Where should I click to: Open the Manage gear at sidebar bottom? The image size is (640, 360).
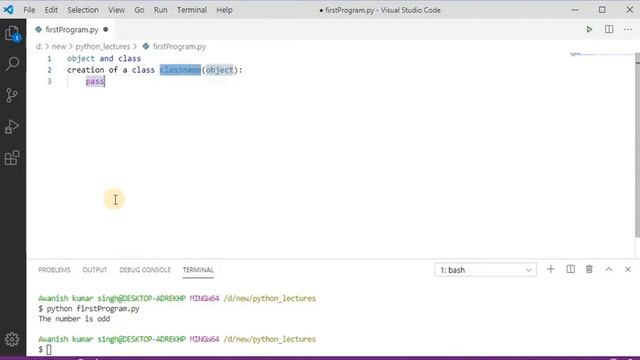12,339
